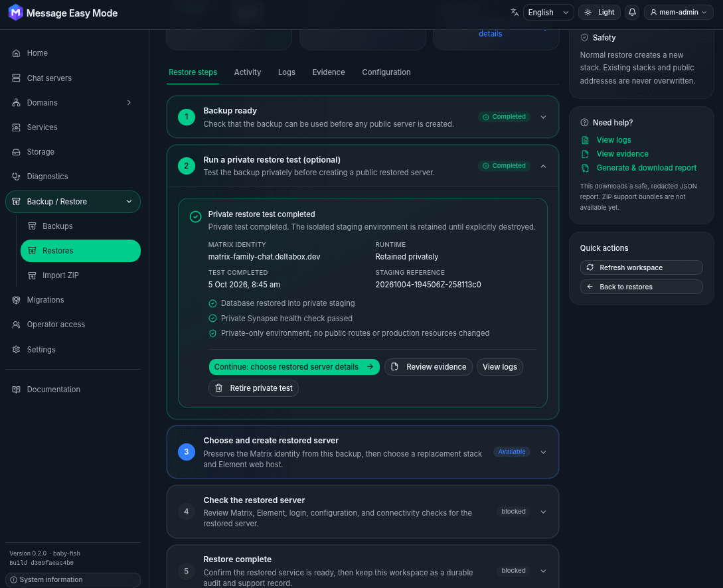Open the notifications bell
The image size is (723, 588).
(x=632, y=13)
